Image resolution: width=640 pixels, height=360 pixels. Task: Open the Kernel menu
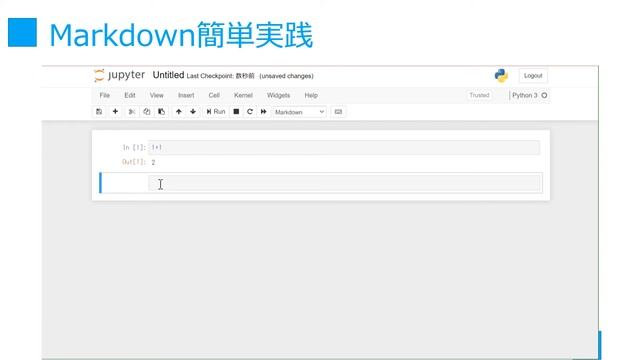pos(243,95)
